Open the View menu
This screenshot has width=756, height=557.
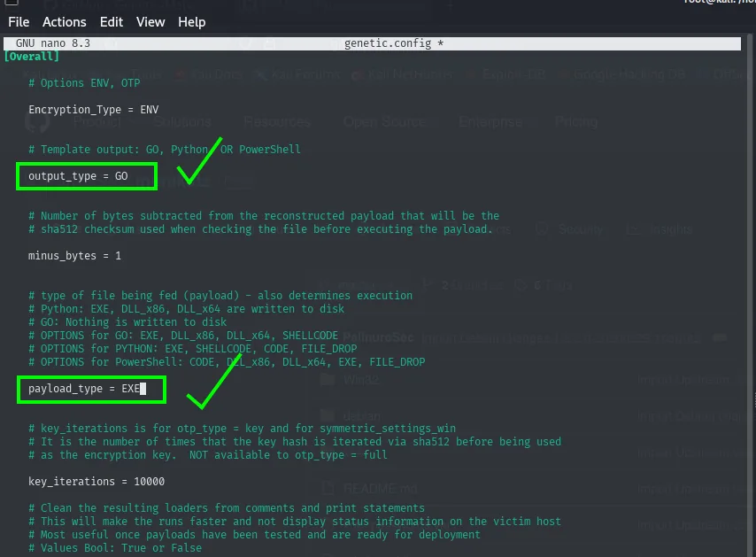coord(150,22)
